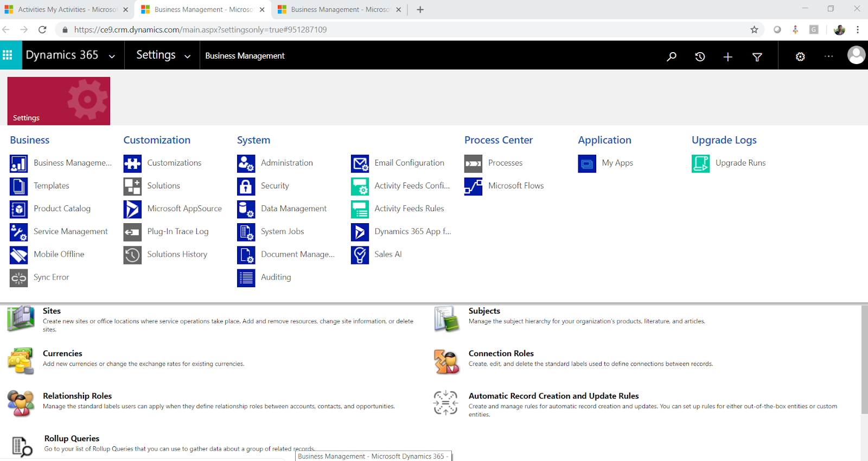Open the Processes icon

click(x=473, y=163)
